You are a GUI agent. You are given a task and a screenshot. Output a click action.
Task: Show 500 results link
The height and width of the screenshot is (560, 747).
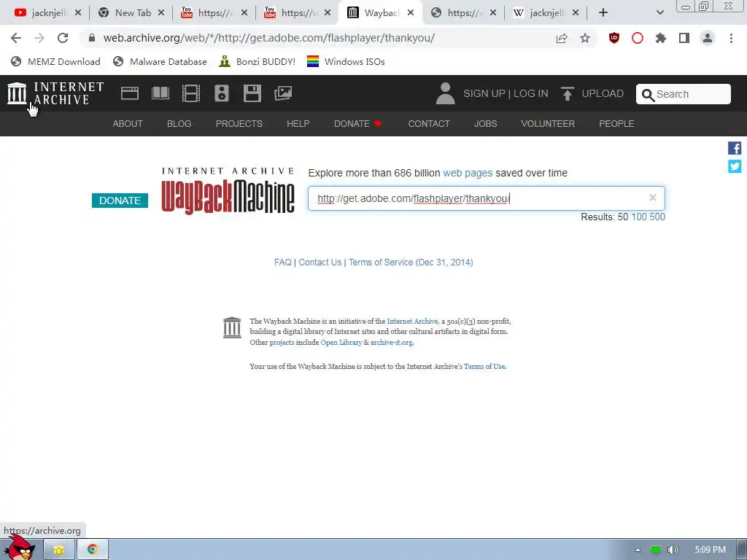pyautogui.click(x=657, y=217)
